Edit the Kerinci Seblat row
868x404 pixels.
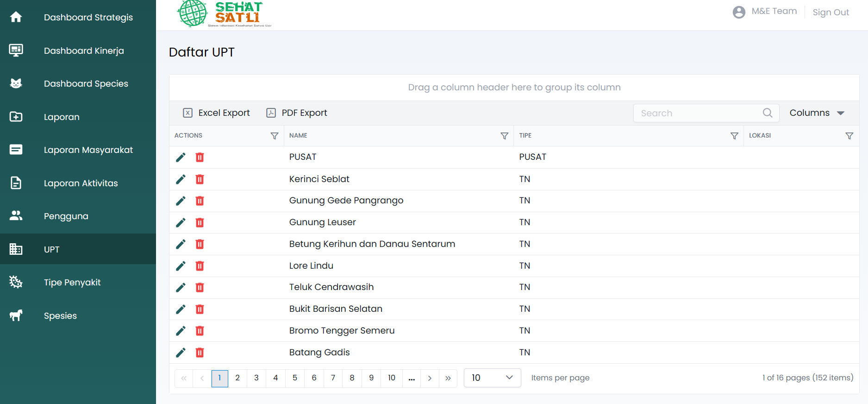pyautogui.click(x=181, y=179)
